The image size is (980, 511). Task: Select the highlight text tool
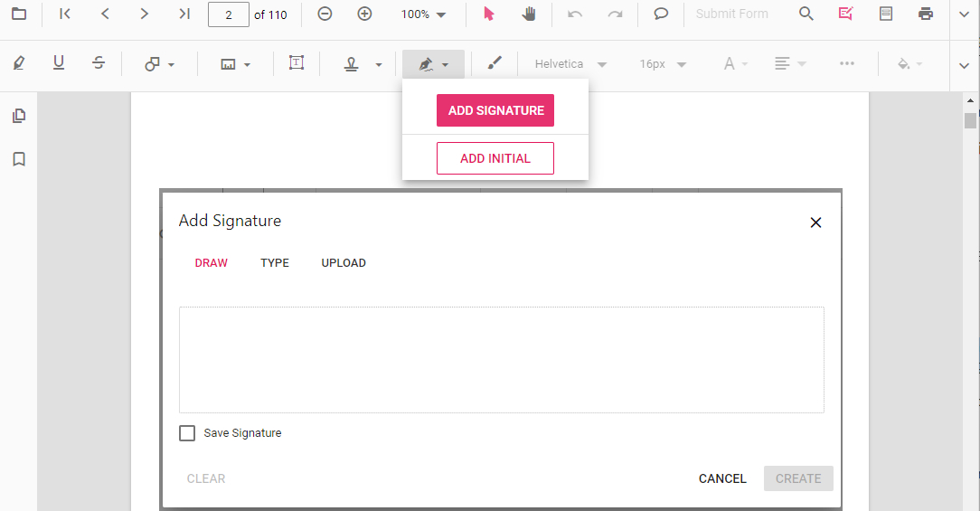click(x=19, y=63)
